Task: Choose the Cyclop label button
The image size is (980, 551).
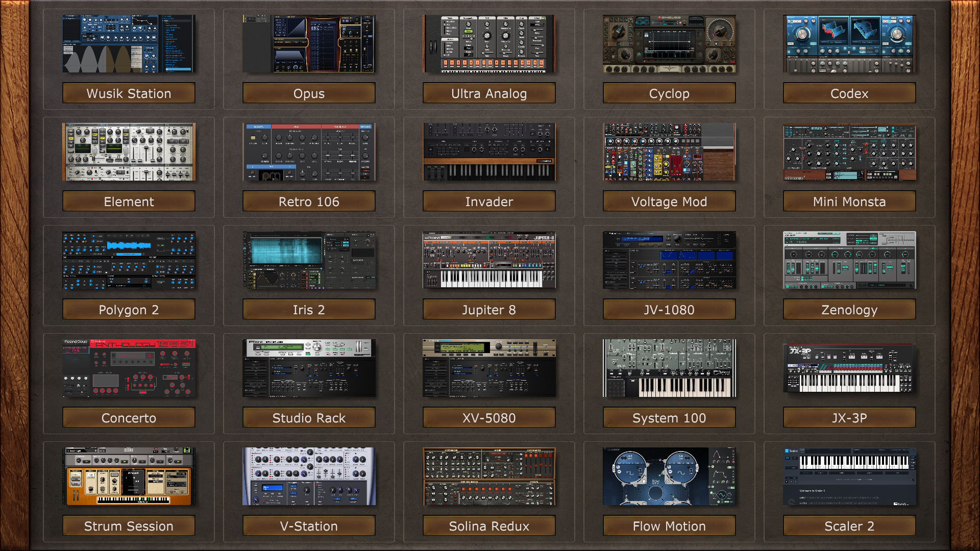Action: click(669, 93)
